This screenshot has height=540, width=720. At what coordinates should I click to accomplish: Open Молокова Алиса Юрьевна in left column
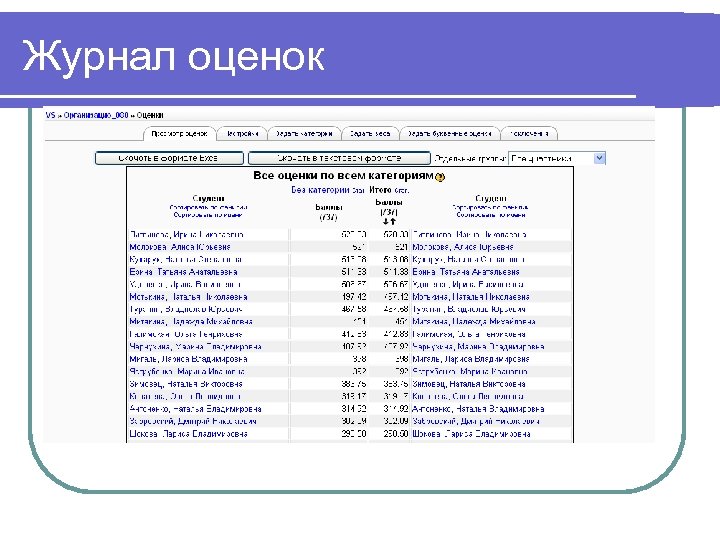click(180, 247)
